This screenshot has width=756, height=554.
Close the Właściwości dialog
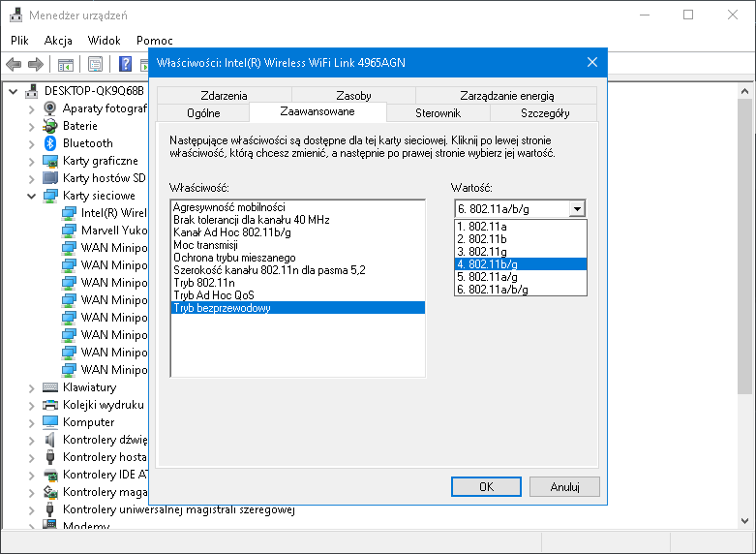point(592,62)
